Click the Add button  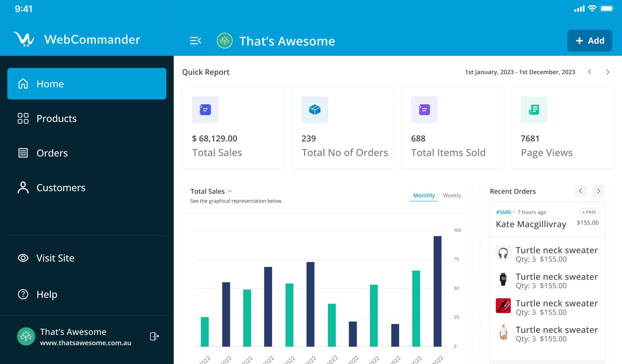pos(590,41)
